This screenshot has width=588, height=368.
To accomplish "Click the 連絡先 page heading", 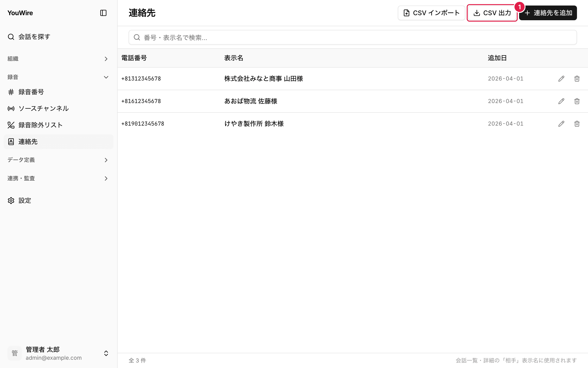I will click(x=142, y=13).
